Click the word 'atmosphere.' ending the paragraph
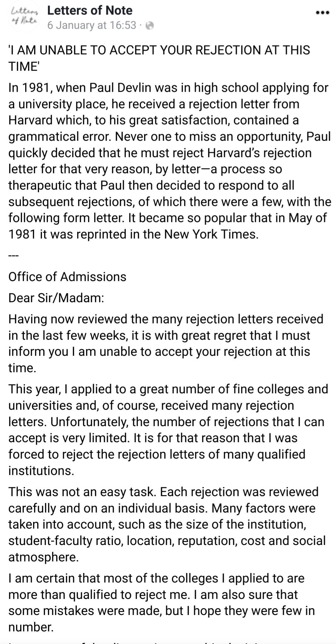Screen dimensions: 336x644 43,557
